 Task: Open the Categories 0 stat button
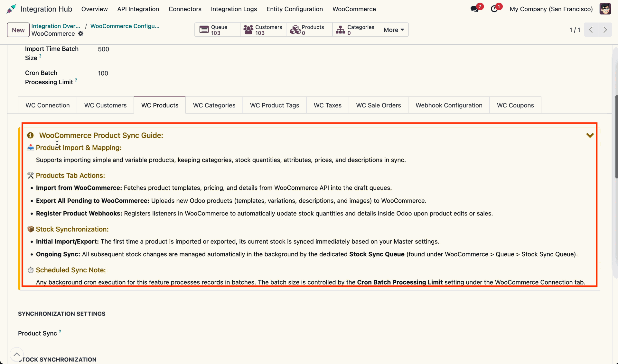(x=356, y=30)
